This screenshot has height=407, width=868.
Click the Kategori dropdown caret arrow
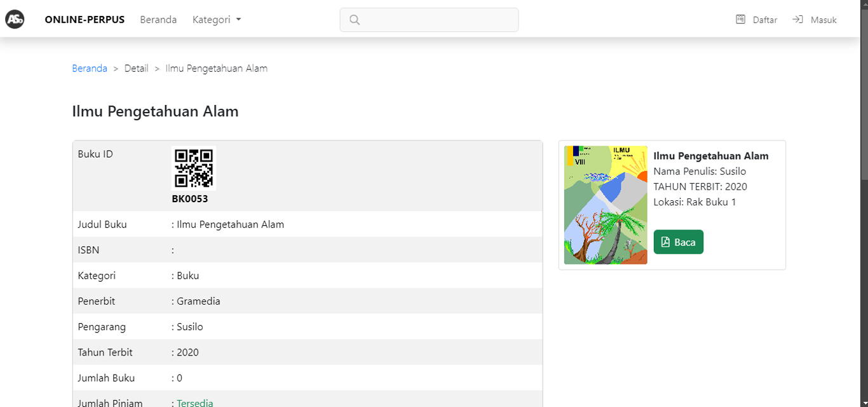pyautogui.click(x=238, y=20)
